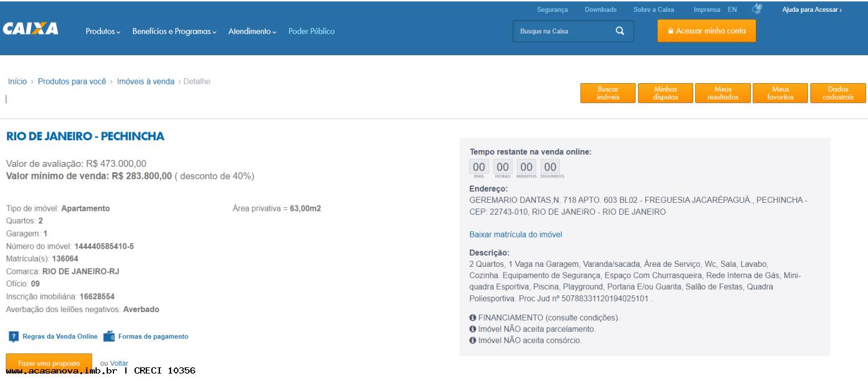Open Meus resultados
868x381 pixels.
tap(723, 93)
